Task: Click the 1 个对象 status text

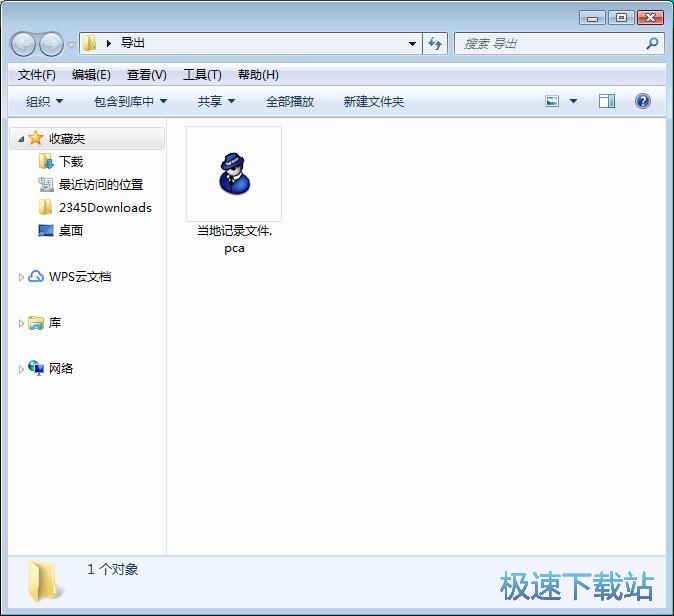Action: tap(113, 570)
